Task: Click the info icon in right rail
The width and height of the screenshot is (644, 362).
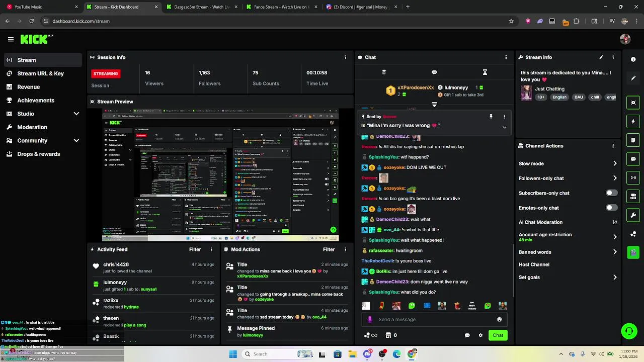Action: (x=633, y=59)
